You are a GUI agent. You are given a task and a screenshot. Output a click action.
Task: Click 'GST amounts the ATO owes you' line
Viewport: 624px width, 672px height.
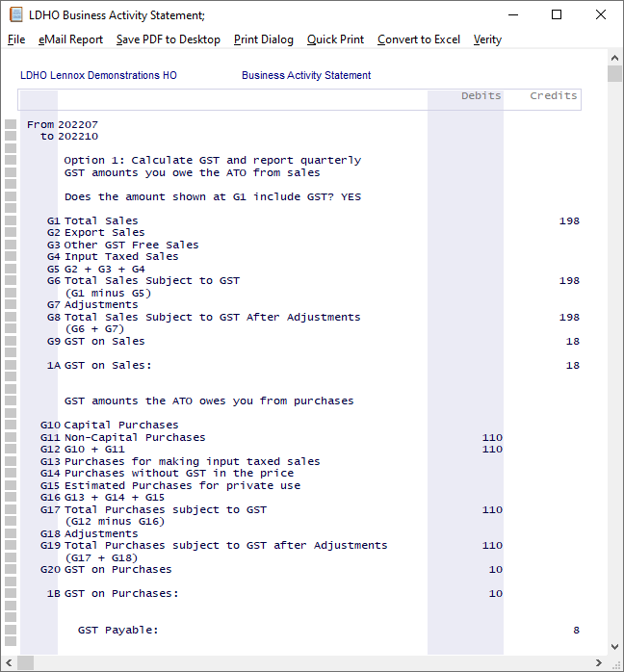tap(209, 401)
